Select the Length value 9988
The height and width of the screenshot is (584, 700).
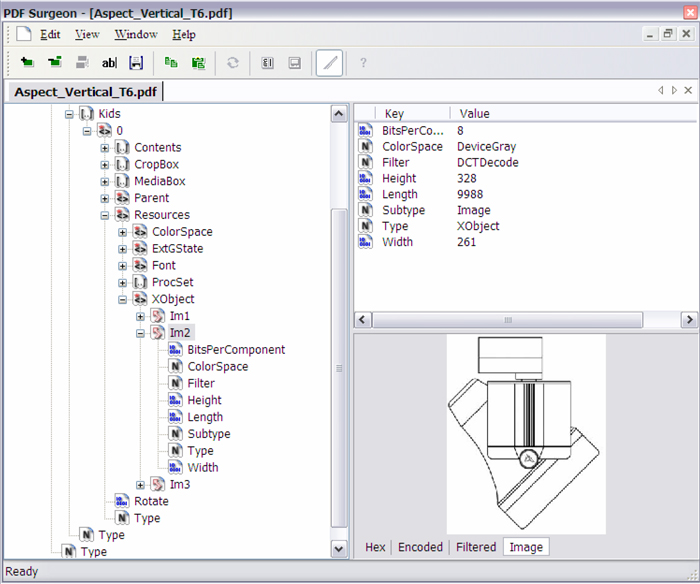tap(470, 194)
